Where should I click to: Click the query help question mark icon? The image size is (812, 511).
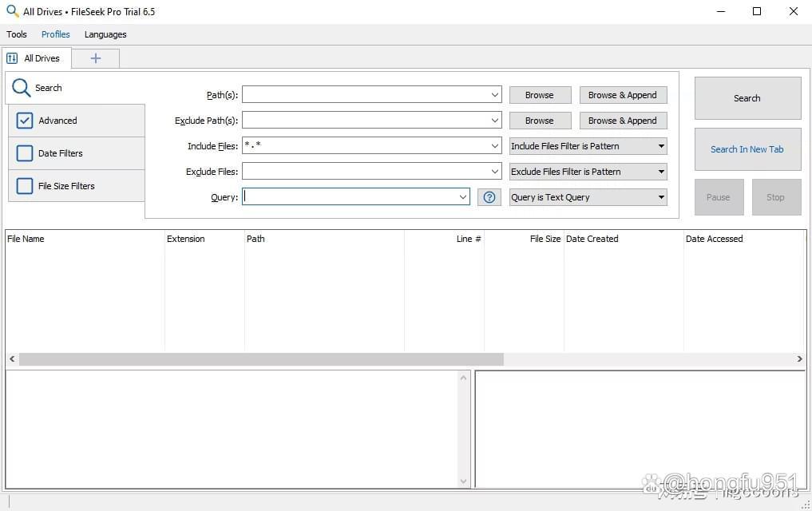pyautogui.click(x=489, y=197)
